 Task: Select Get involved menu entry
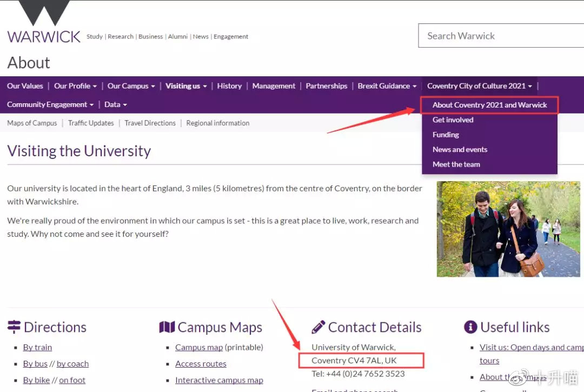[453, 120]
